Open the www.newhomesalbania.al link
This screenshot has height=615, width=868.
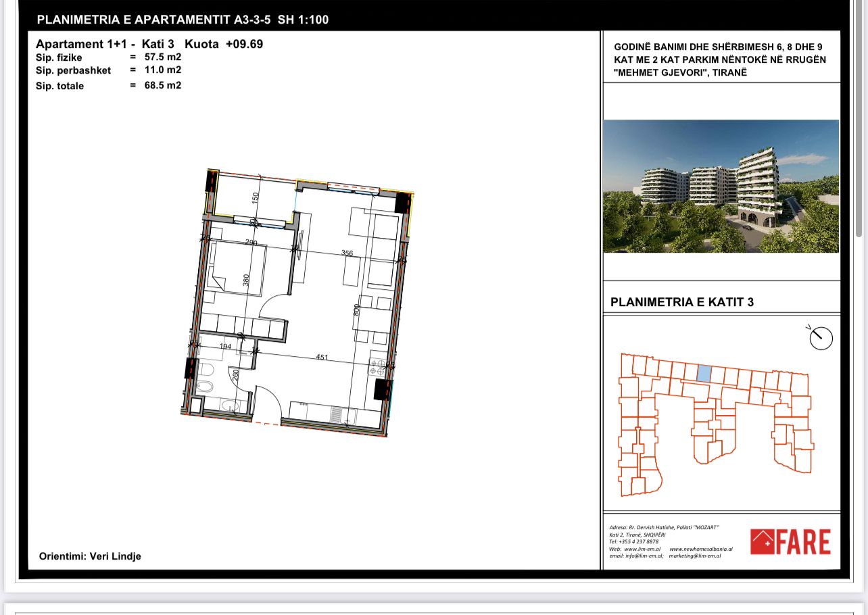coord(700,549)
